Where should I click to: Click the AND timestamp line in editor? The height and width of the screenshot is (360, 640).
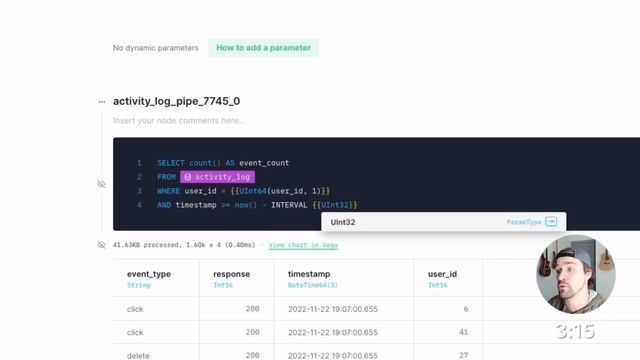[x=257, y=205]
